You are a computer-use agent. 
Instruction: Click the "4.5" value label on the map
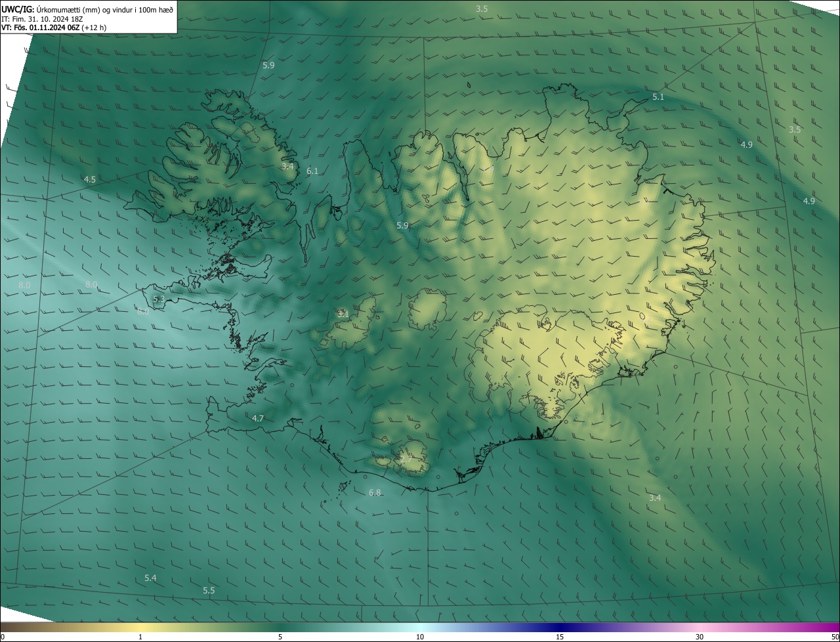point(89,179)
